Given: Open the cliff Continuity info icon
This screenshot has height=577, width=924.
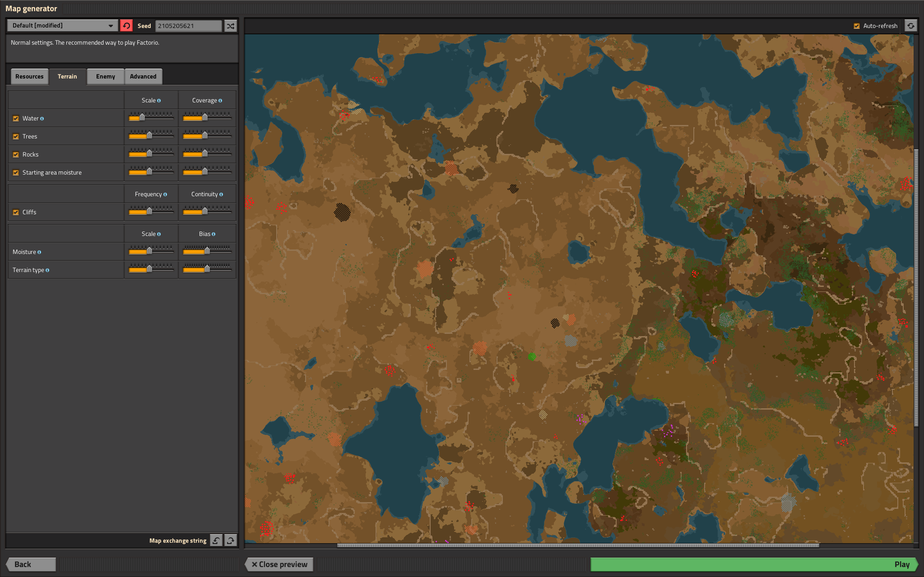Looking at the screenshot, I should 221,194.
